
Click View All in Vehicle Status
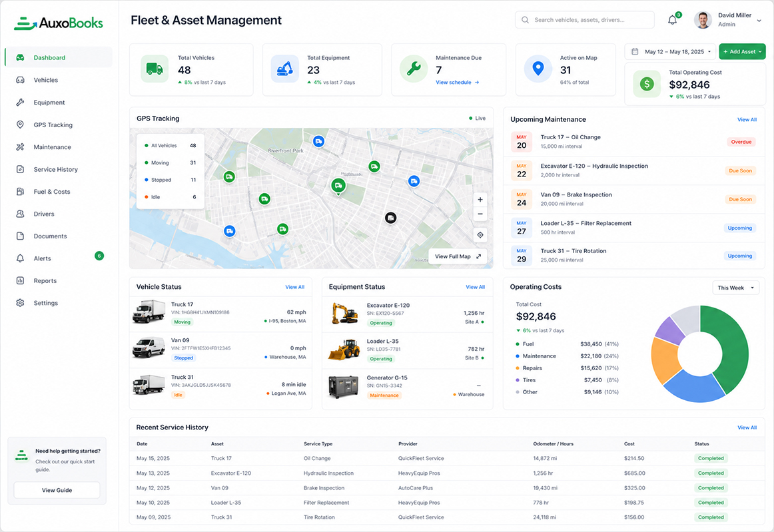click(294, 287)
